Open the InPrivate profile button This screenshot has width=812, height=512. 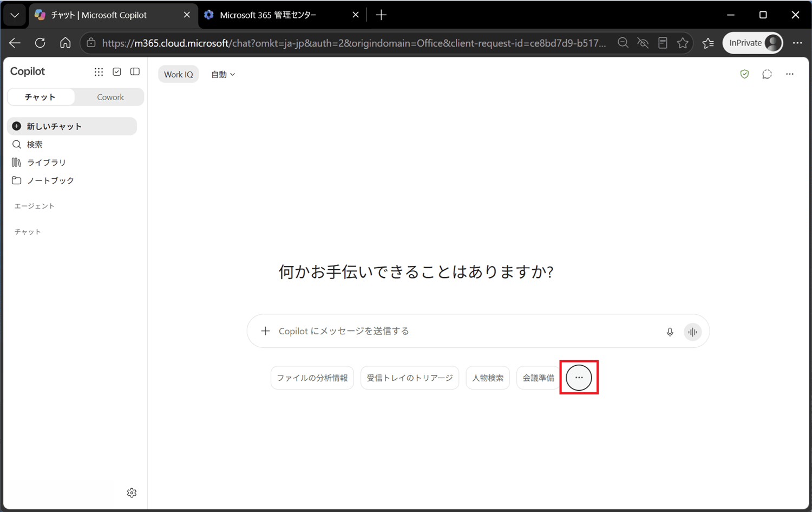coord(752,43)
